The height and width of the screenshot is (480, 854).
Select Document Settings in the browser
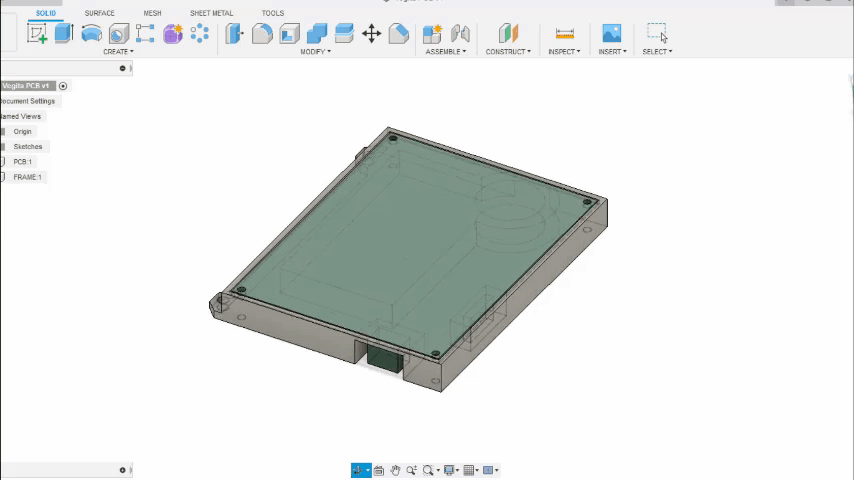pos(28,101)
